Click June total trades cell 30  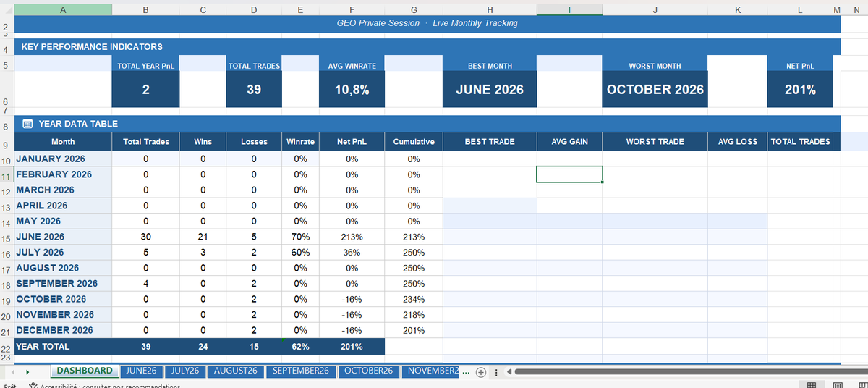(146, 237)
